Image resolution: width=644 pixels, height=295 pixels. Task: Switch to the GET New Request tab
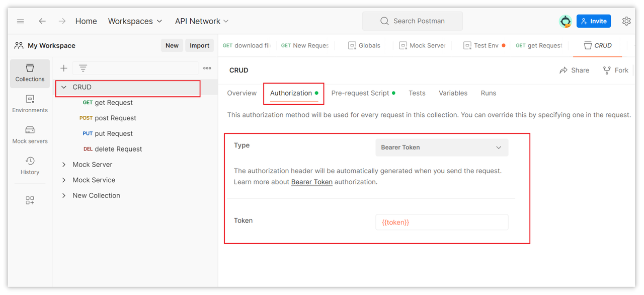(x=305, y=45)
